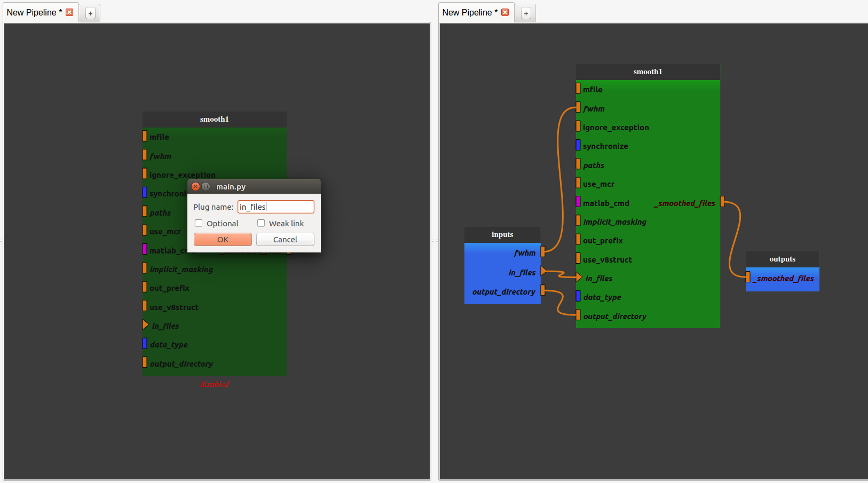Click the OK button in main.py dialog
This screenshot has width=868, height=483.
[x=223, y=240]
